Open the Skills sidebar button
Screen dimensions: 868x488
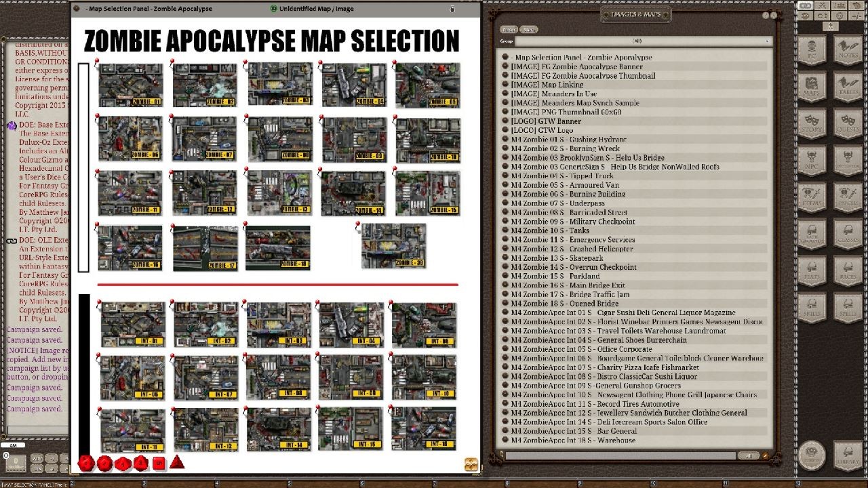click(812, 307)
